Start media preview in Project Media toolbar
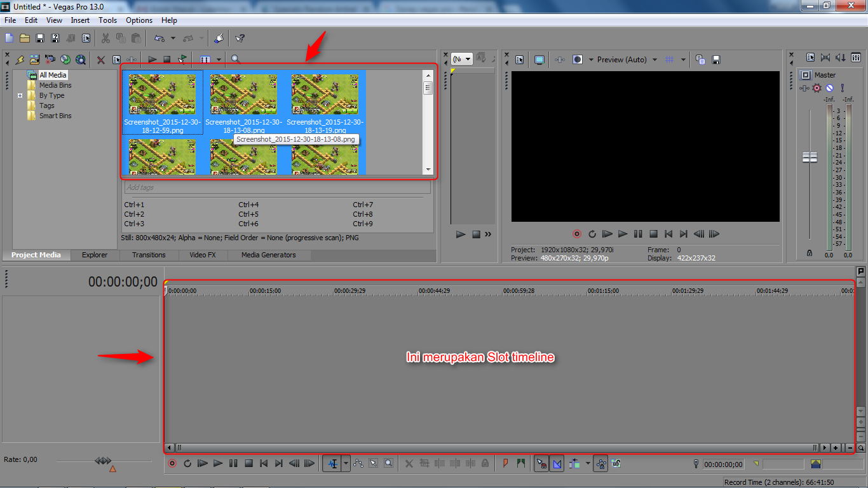Screen dimensions: 868x488 [152, 60]
